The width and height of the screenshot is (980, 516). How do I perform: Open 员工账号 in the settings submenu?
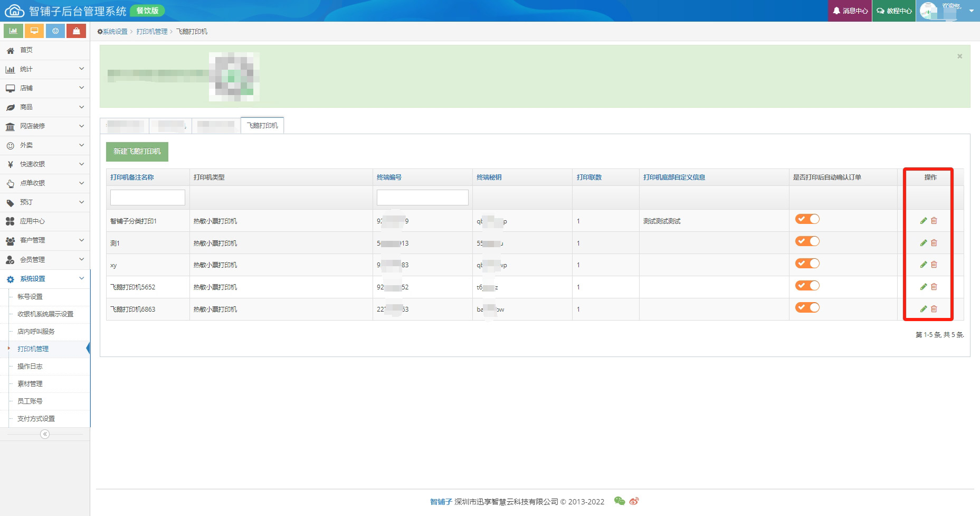(x=30, y=401)
